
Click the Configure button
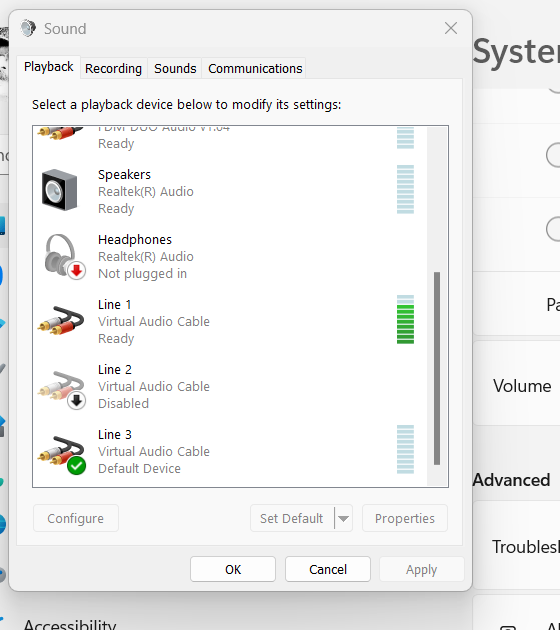pyautogui.click(x=76, y=518)
